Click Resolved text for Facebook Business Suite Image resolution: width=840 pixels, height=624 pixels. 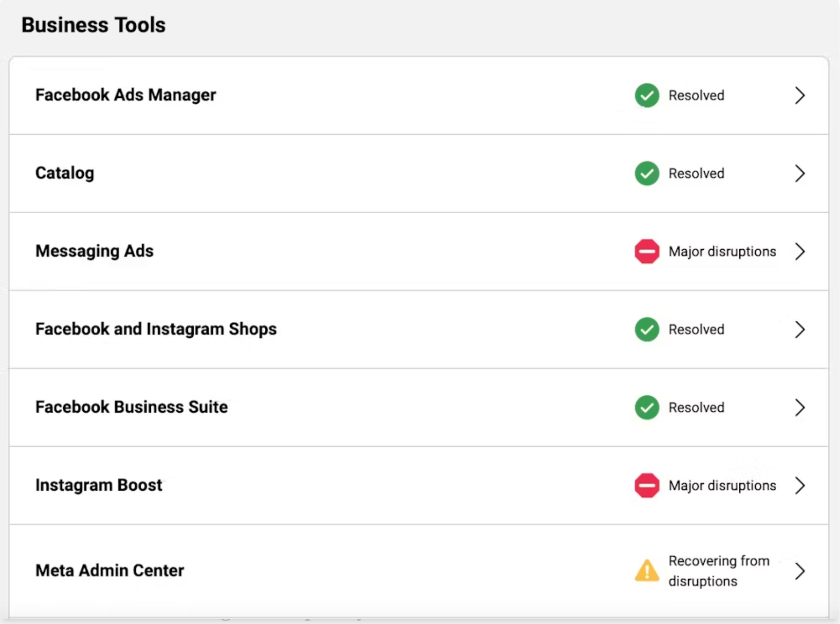pyautogui.click(x=696, y=407)
